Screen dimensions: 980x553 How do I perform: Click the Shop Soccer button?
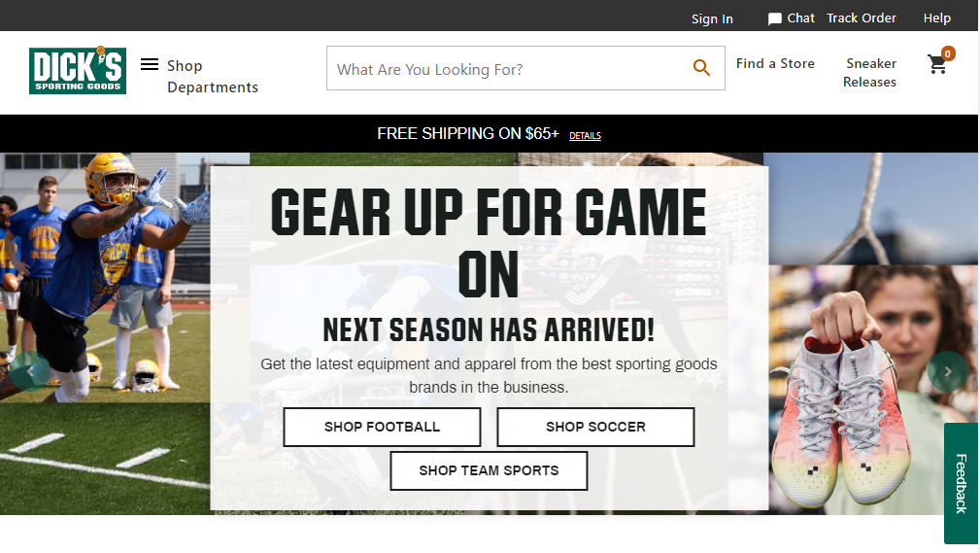tap(595, 427)
